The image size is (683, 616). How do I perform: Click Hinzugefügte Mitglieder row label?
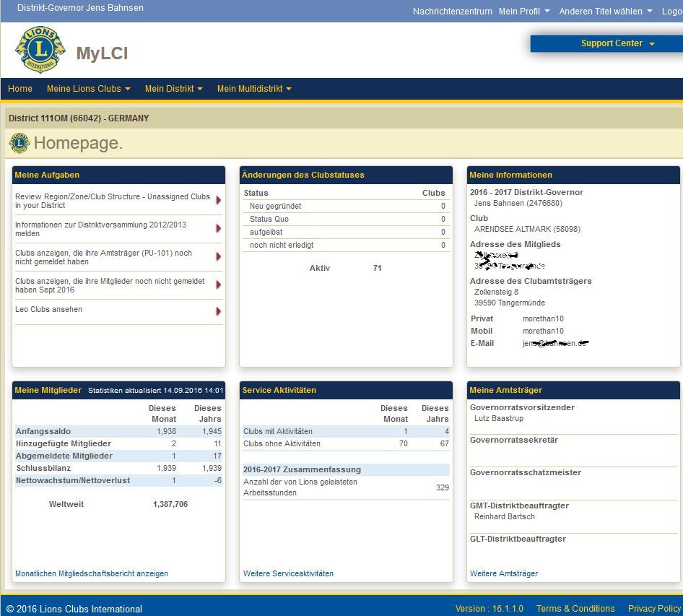coord(64,443)
